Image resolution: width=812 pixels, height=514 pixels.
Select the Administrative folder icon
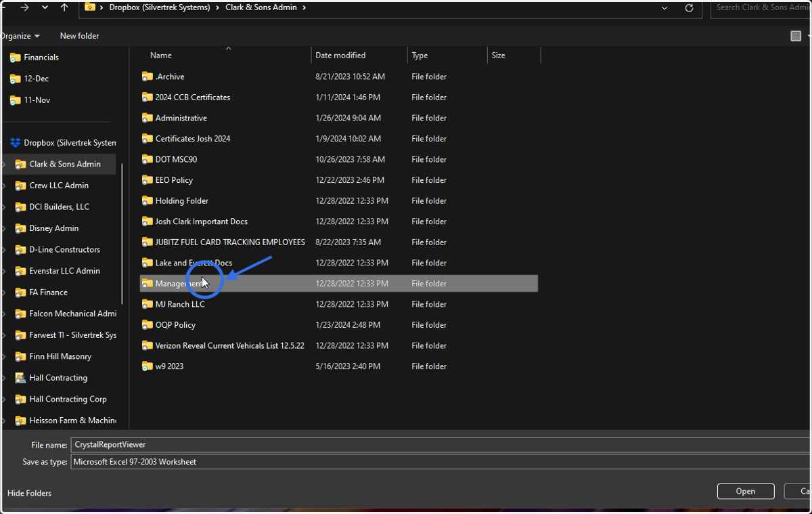[x=147, y=118]
